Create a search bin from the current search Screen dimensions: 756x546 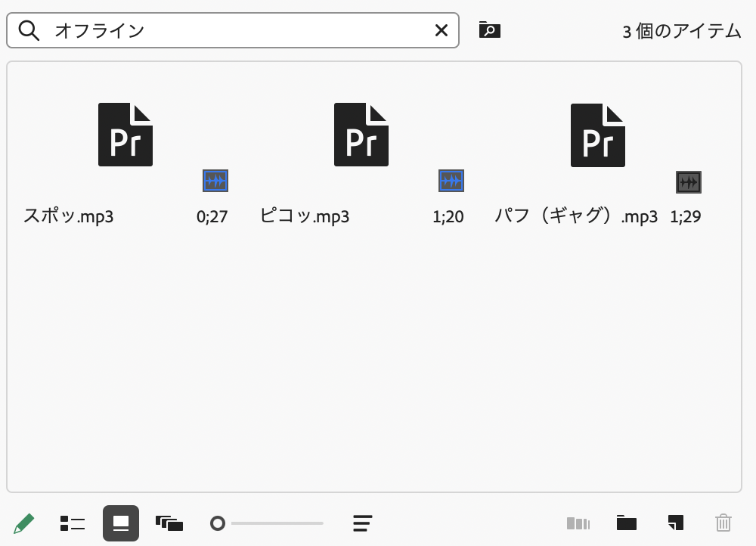pyautogui.click(x=489, y=30)
